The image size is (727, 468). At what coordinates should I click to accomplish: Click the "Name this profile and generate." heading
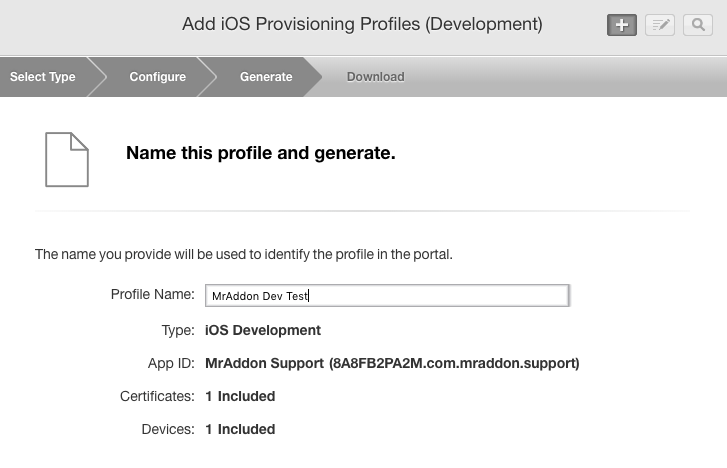point(261,154)
